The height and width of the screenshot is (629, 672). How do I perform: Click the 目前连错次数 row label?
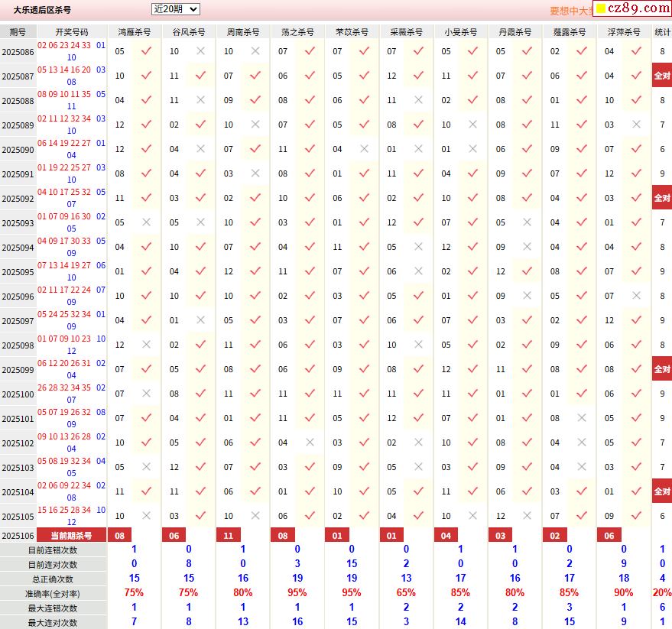point(53,550)
